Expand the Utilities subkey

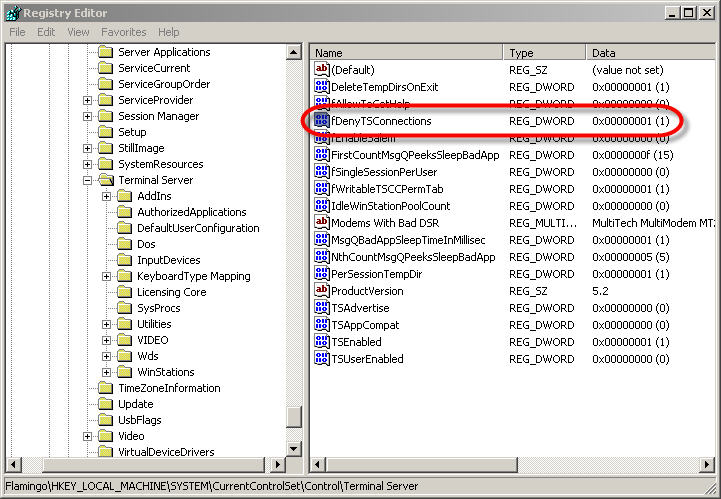pos(106,324)
